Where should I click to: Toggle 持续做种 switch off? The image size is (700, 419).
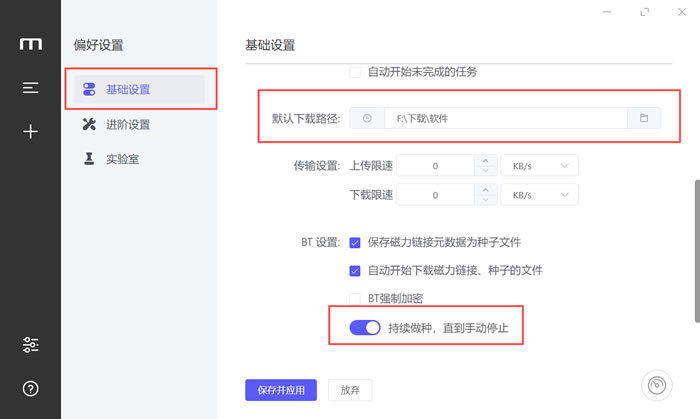(365, 327)
